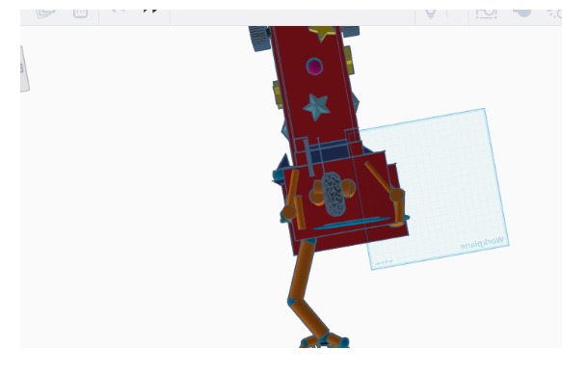
Task: Select the teal star shape
Action: click(x=316, y=107)
